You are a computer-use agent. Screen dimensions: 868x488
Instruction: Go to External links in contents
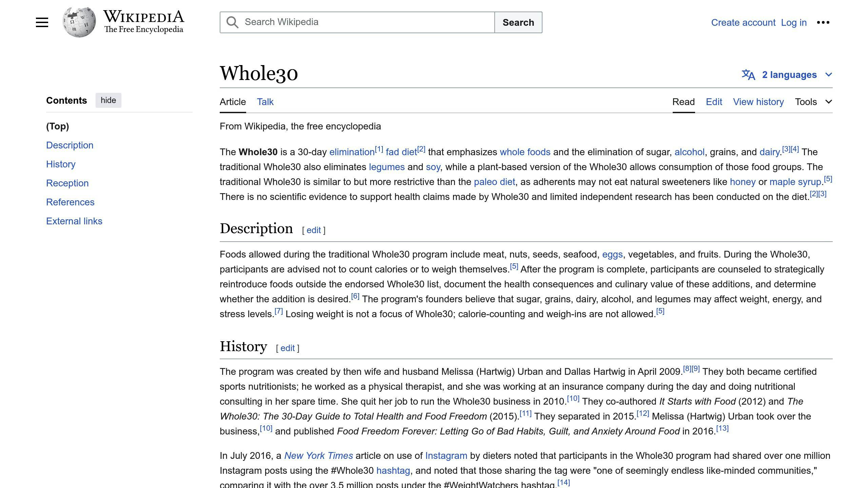click(x=74, y=221)
